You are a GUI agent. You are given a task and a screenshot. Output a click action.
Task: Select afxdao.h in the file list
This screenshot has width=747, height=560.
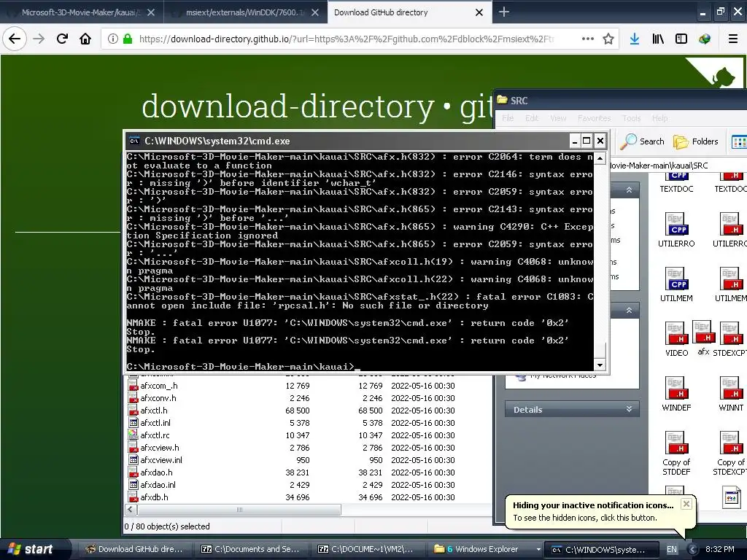156,472
